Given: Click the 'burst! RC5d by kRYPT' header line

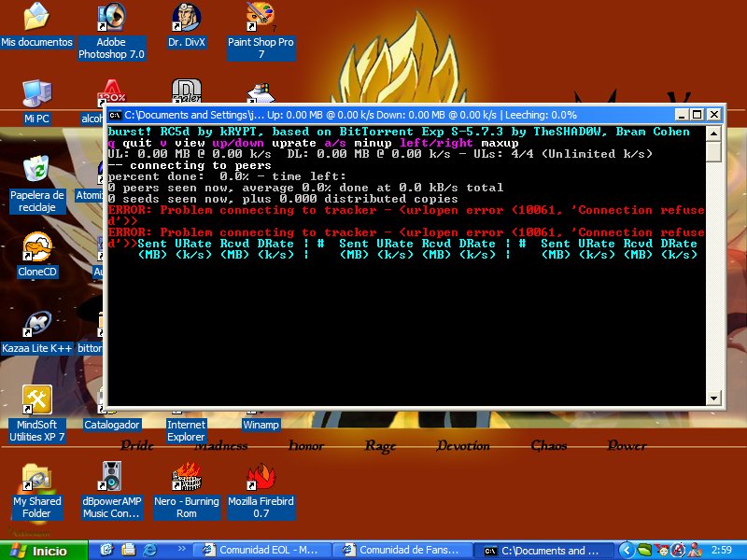Looking at the screenshot, I should click(399, 132).
